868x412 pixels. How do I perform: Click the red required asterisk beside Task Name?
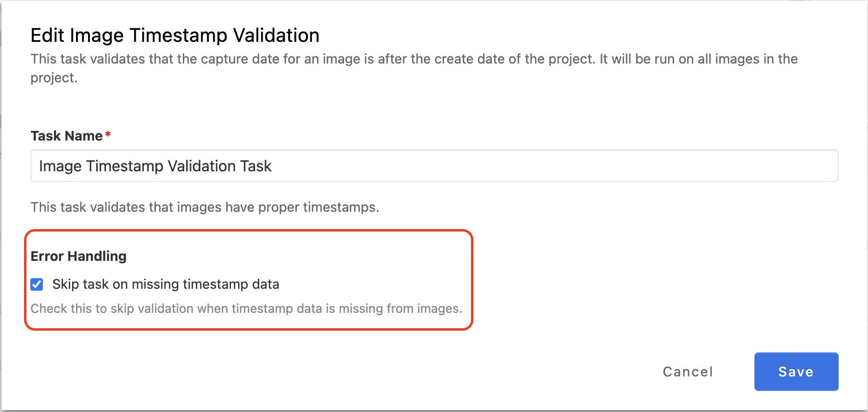pos(108,135)
